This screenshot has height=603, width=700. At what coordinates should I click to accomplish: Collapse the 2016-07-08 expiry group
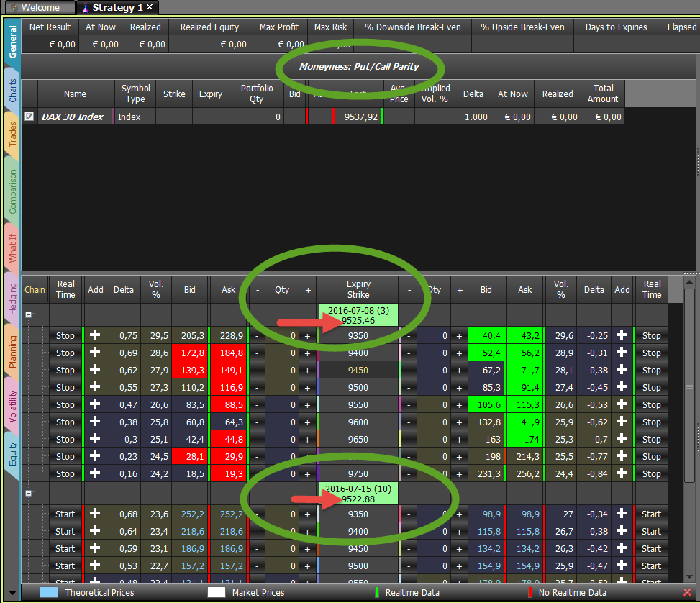(28, 314)
